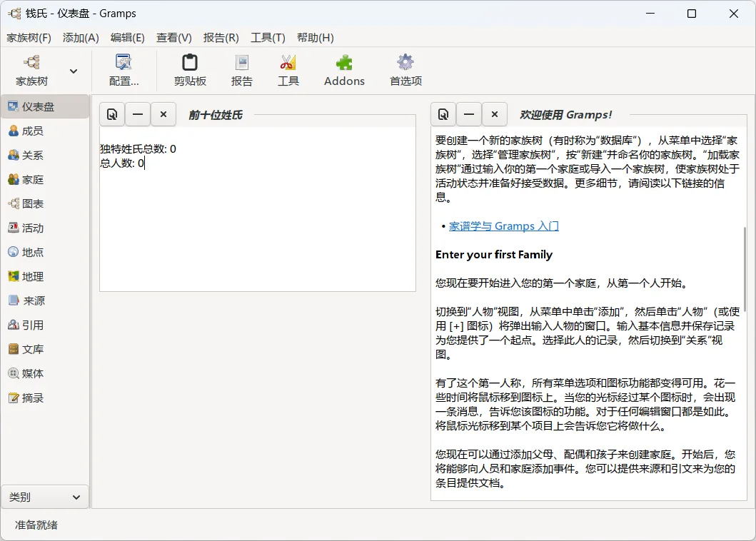Open the 首选项 preferences gear icon
The height and width of the screenshot is (541, 756).
tap(405, 71)
